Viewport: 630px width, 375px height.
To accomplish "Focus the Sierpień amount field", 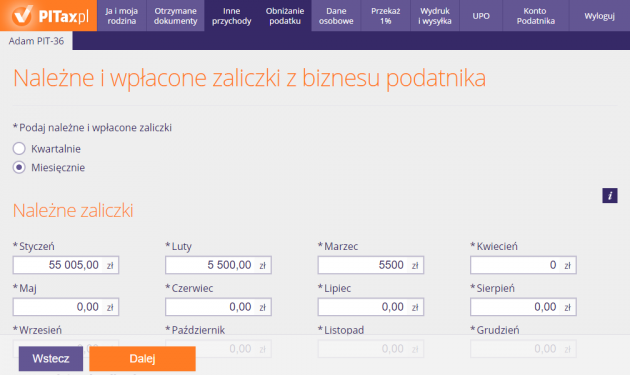I will tap(523, 307).
